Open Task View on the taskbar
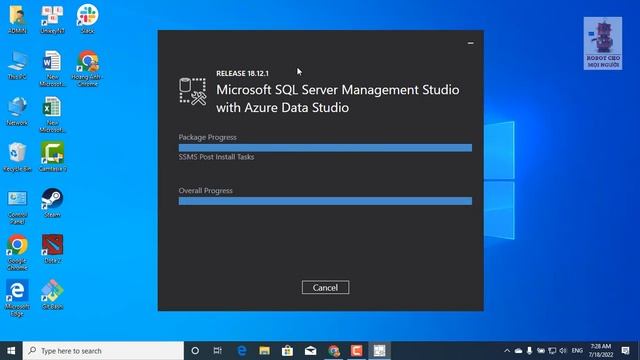Image resolution: width=640 pixels, height=360 pixels. 218,351
